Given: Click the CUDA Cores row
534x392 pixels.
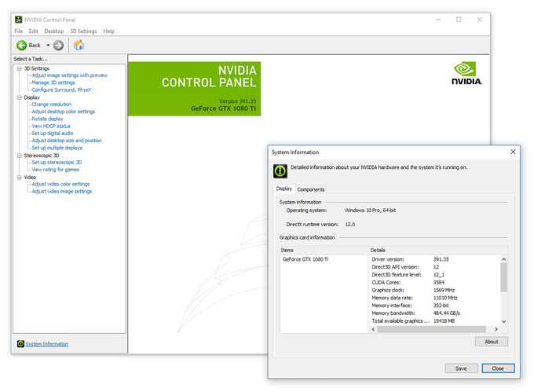Looking at the screenshot, I should pos(434,282).
